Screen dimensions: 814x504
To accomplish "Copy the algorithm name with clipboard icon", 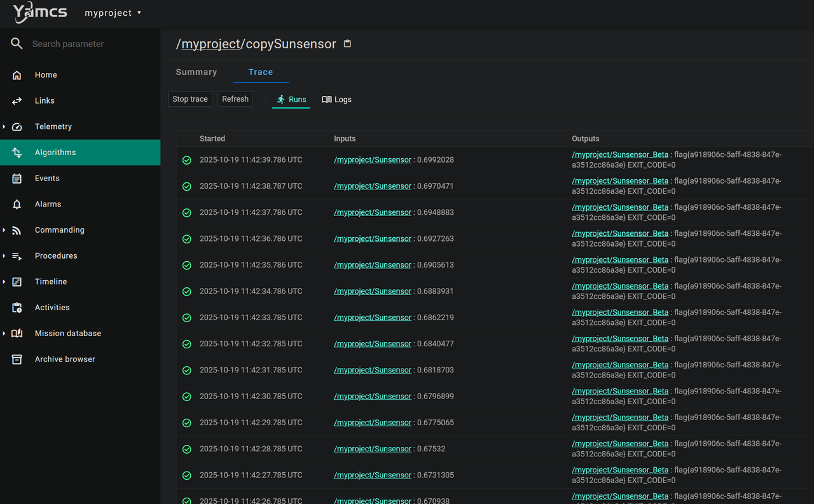I will 347,44.
